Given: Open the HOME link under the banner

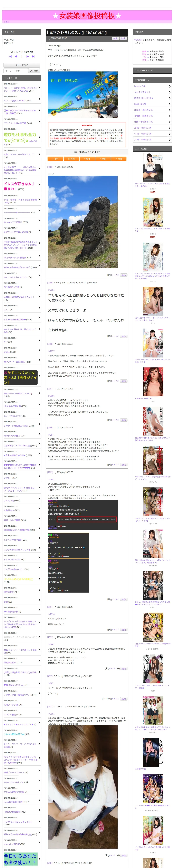Looking at the screenshot, I should point(7,22).
